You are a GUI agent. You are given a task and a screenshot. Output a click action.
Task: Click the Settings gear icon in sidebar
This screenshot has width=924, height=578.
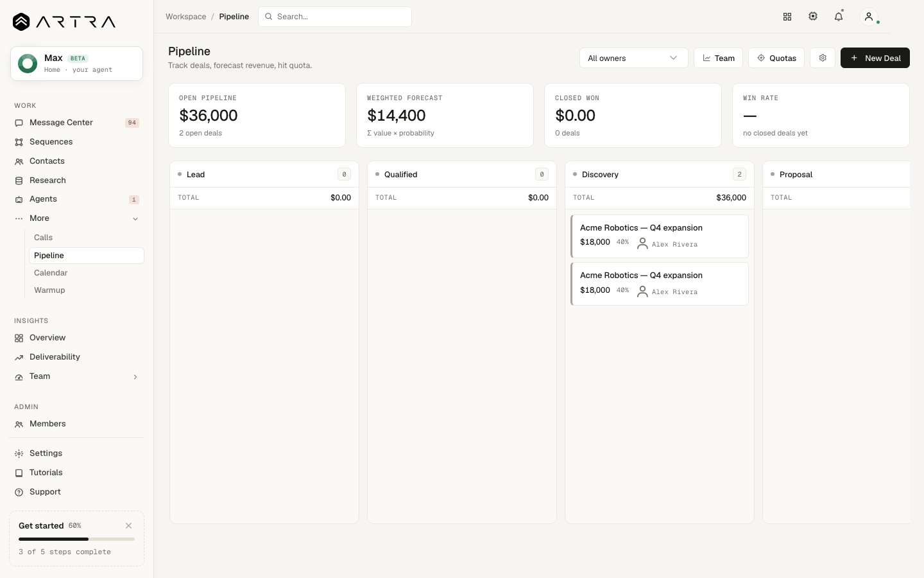tap(19, 453)
